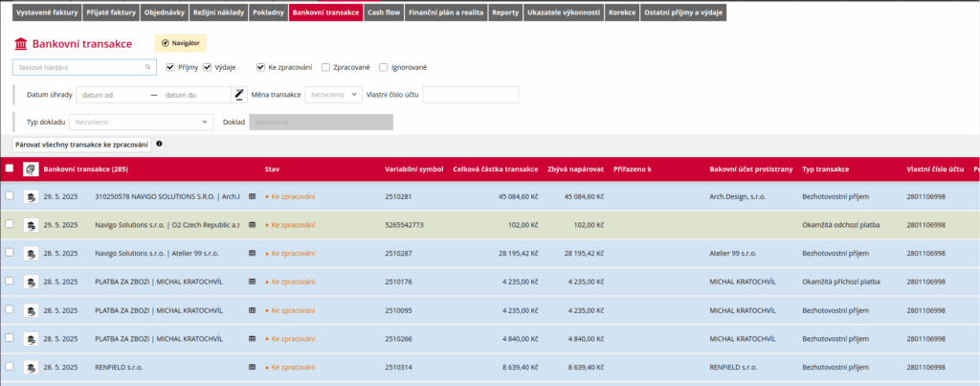Click the Variabilní symbol column header
Image resolution: width=980 pixels, height=386 pixels.
pyautogui.click(x=414, y=169)
